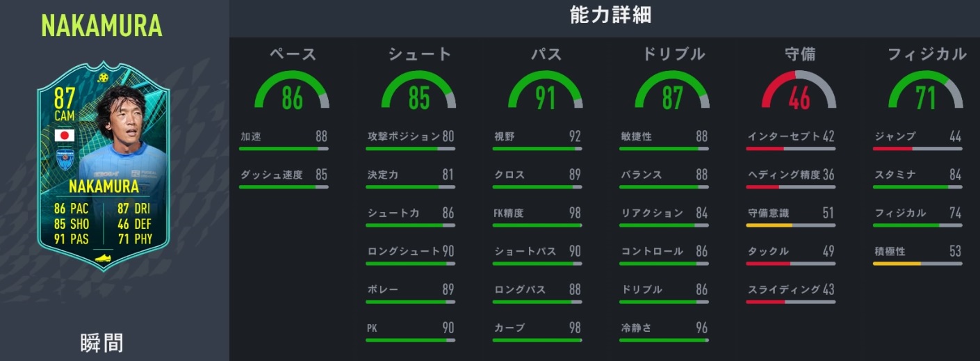Click the FK精度 stat bar
Screen dimensions: 980x361
(538, 225)
